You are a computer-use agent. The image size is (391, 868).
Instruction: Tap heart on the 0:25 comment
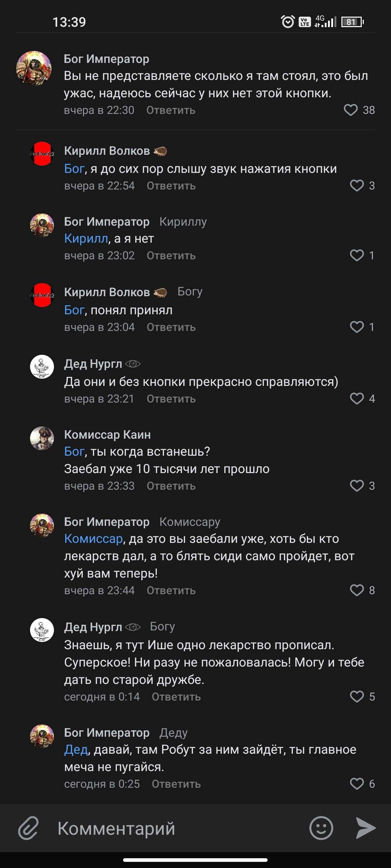[357, 784]
